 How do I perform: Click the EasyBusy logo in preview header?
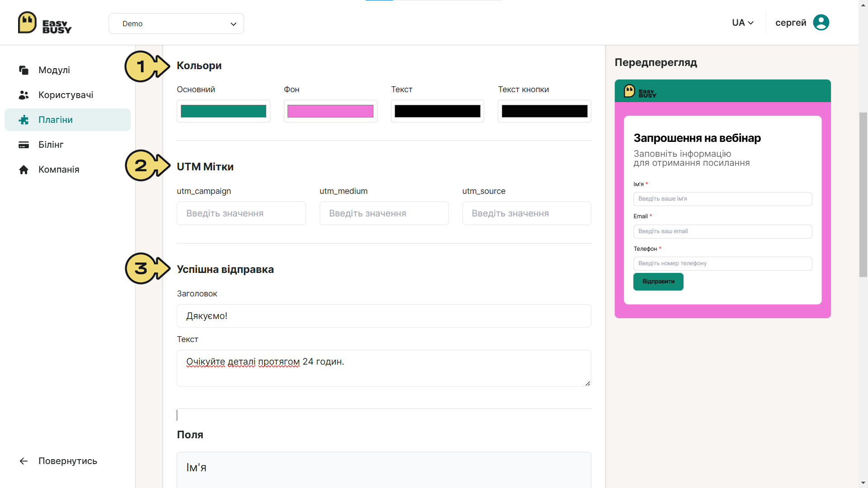pyautogui.click(x=640, y=91)
